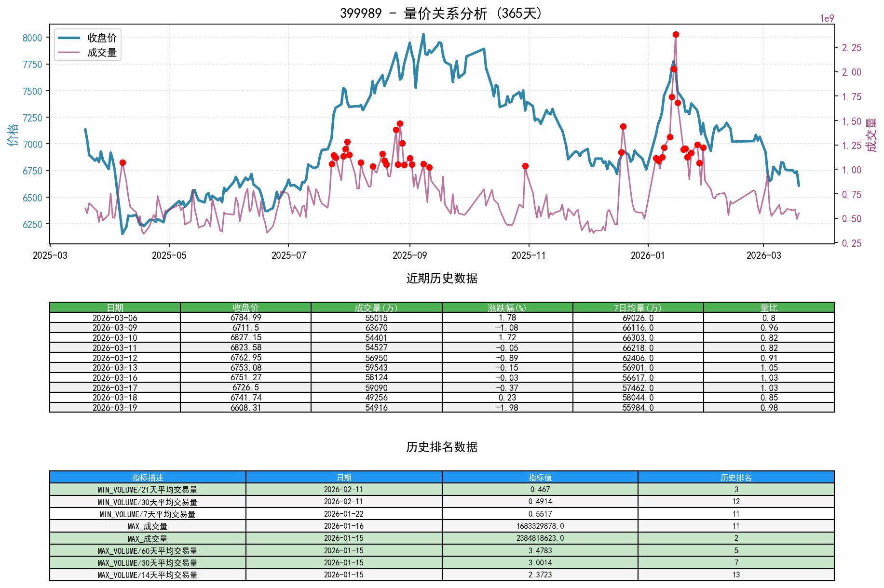Select the tallest red volume spike marker near 2026-01
Viewport: 884px width, 588px height.
[676, 35]
